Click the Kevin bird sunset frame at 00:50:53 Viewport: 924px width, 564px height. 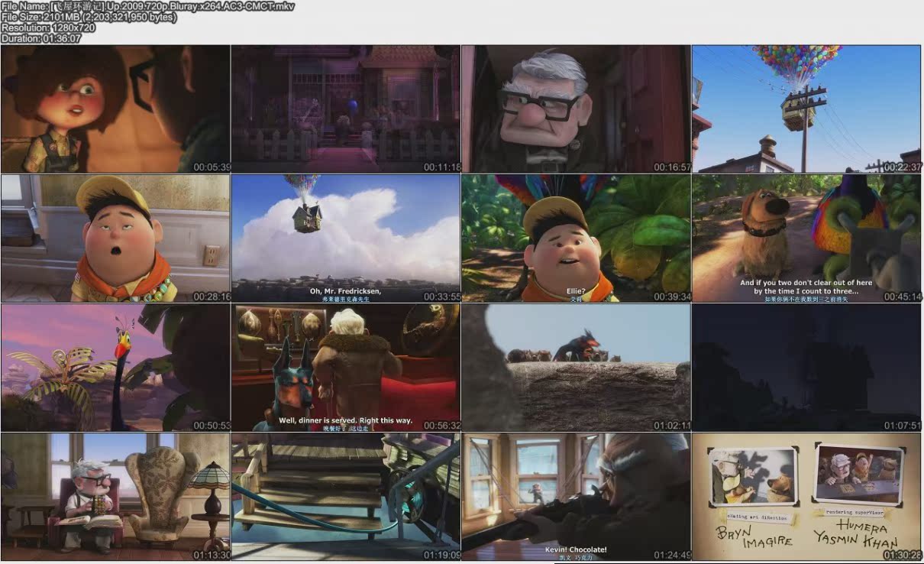(x=115, y=368)
